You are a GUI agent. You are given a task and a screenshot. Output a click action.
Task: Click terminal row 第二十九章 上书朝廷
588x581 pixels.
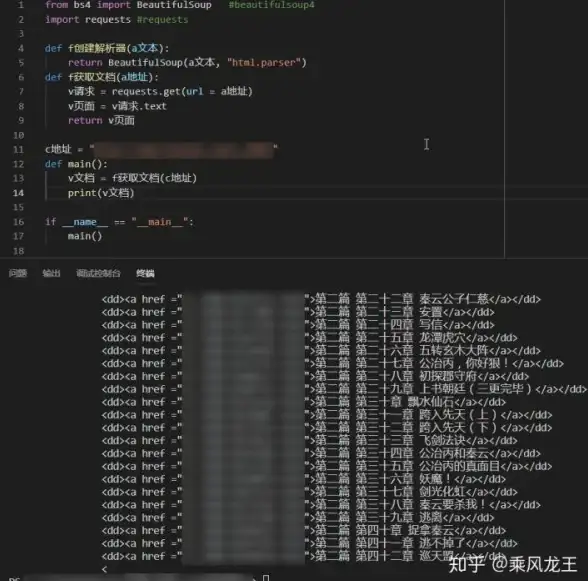(344, 389)
